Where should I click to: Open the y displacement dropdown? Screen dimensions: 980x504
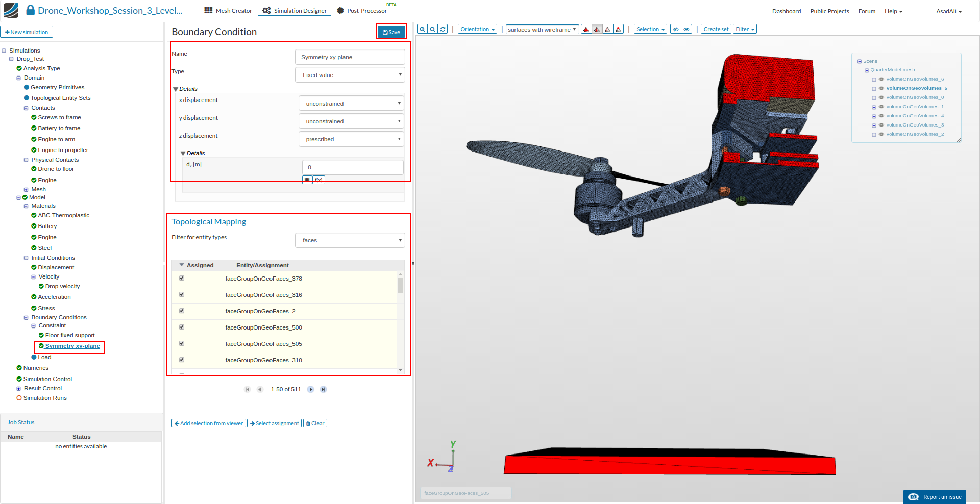[351, 121]
